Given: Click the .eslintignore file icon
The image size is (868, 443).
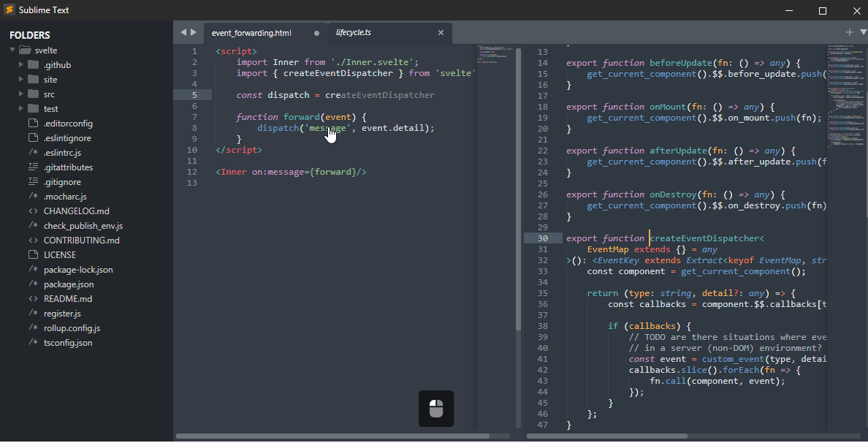Looking at the screenshot, I should click(x=33, y=137).
